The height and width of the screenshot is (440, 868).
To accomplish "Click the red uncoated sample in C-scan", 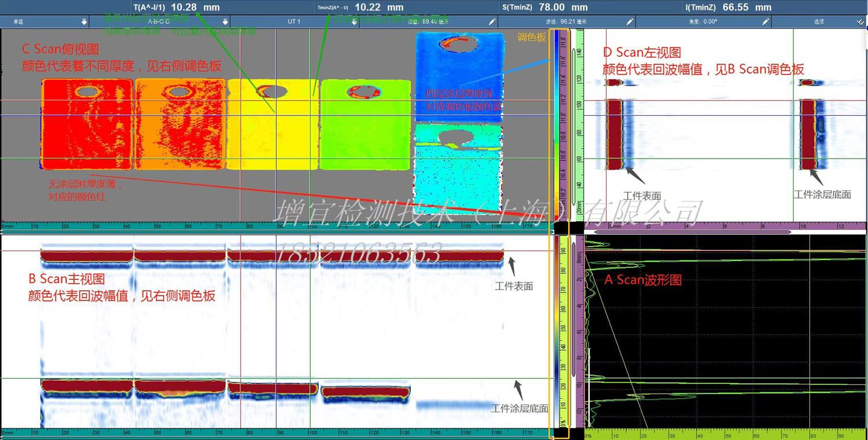I will (x=87, y=124).
